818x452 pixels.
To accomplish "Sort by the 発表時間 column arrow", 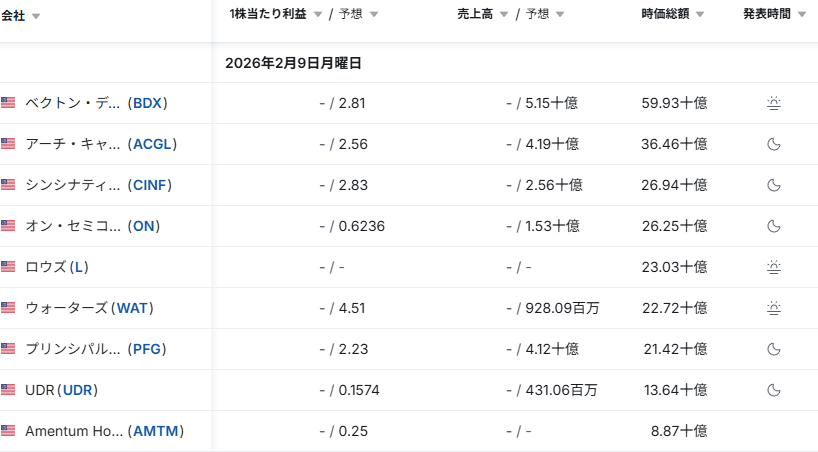I will tap(802, 14).
